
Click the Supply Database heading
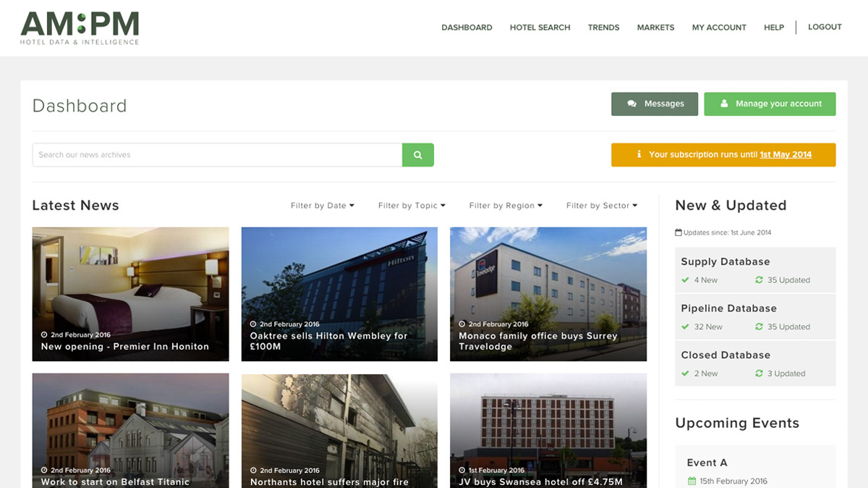click(726, 261)
